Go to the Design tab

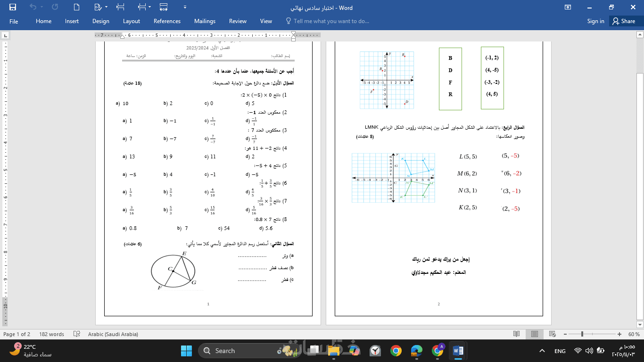pos(101,21)
